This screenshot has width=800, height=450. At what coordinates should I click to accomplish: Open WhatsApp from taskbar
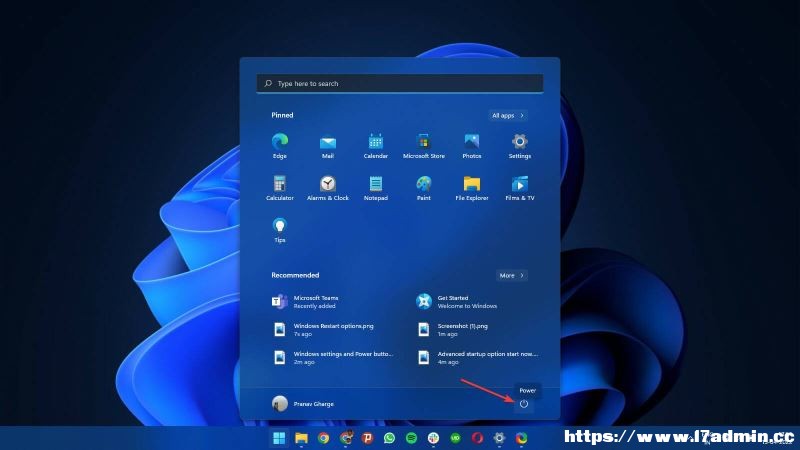pyautogui.click(x=389, y=438)
